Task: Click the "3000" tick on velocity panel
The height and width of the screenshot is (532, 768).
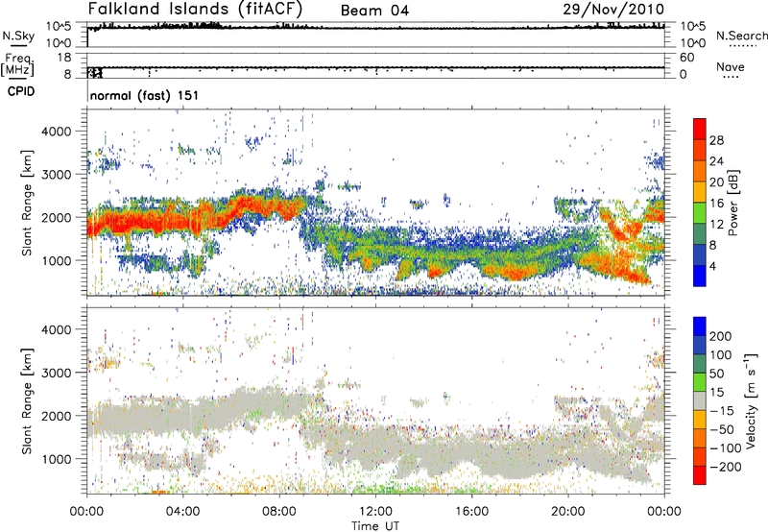Action: (56, 373)
